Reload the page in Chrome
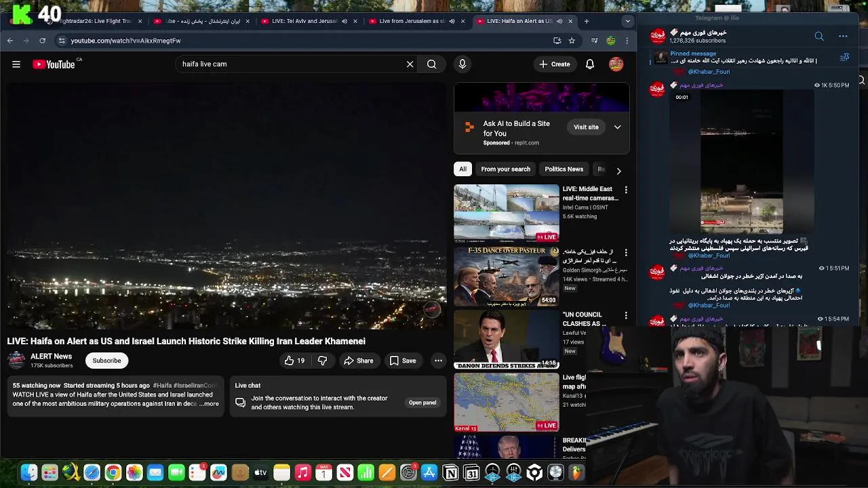The height and width of the screenshot is (488, 868). click(42, 41)
